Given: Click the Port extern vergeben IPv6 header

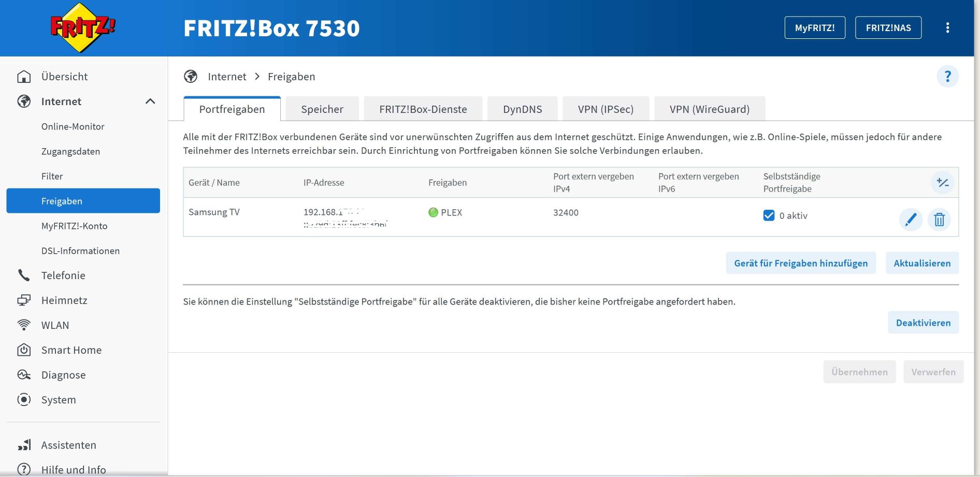Looking at the screenshot, I should 699,183.
